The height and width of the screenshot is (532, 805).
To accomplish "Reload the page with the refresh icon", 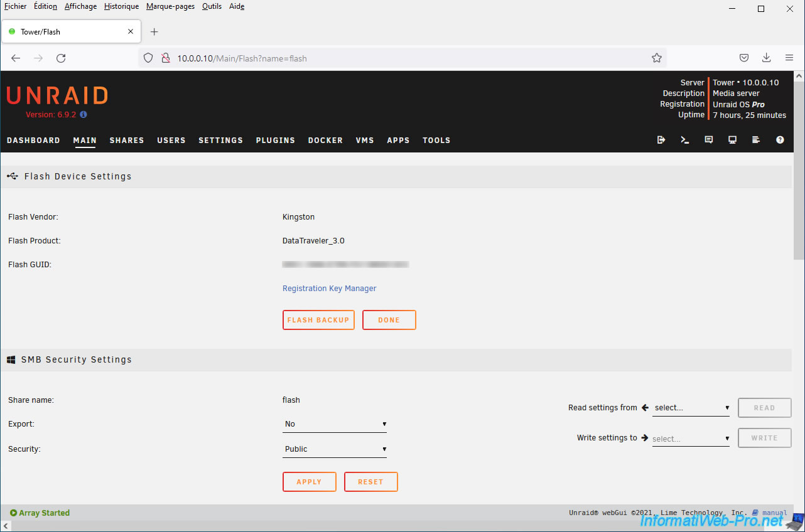I will (61, 58).
